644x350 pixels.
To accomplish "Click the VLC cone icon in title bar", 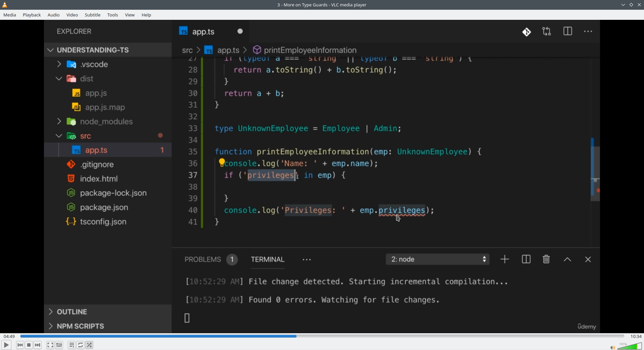I will pyautogui.click(x=5, y=5).
